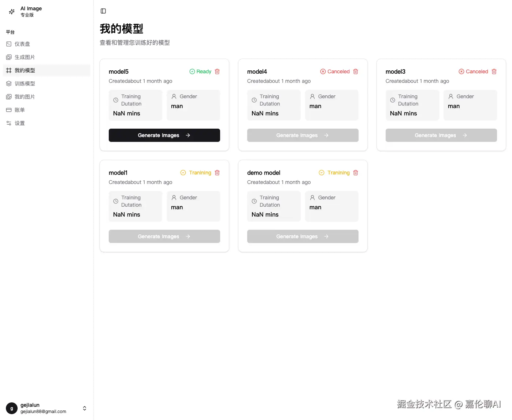Navigate to the 仪表盘 sidebar entry
The height and width of the screenshot is (420, 512).
point(22,44)
